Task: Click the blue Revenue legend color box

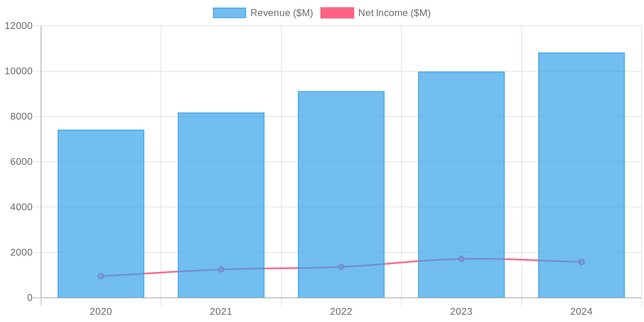Action: click(229, 13)
